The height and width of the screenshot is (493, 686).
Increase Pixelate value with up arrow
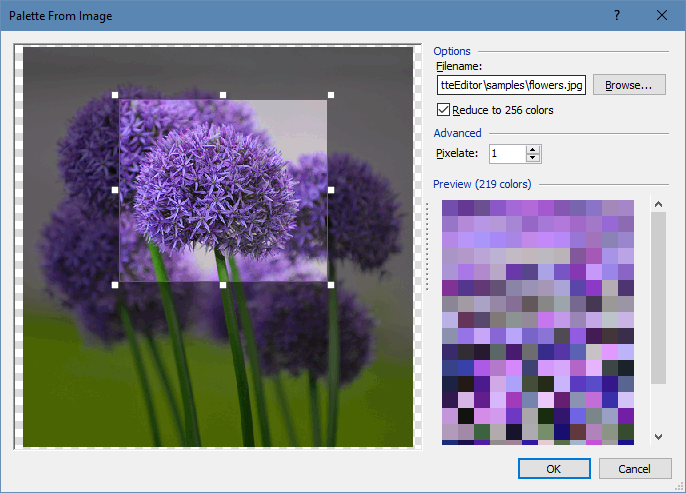point(533,150)
